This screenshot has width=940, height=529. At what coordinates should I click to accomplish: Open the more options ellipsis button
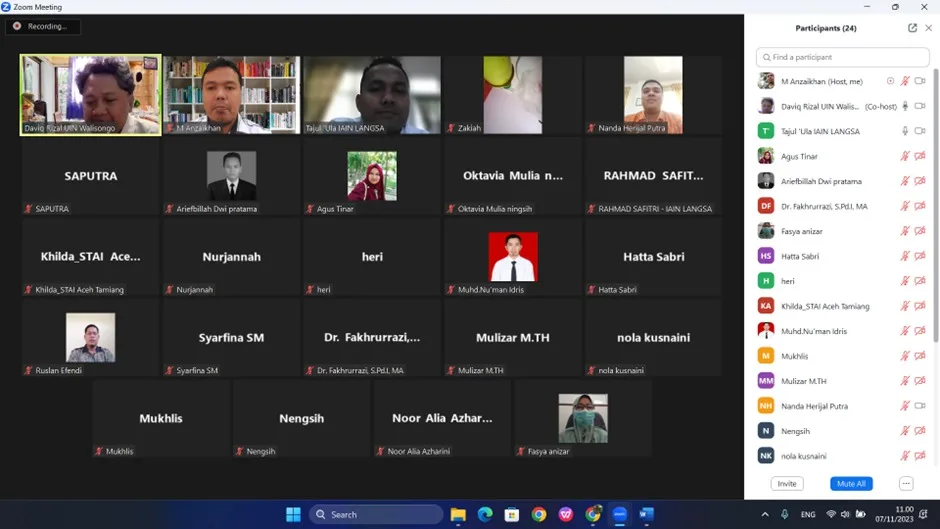(906, 483)
